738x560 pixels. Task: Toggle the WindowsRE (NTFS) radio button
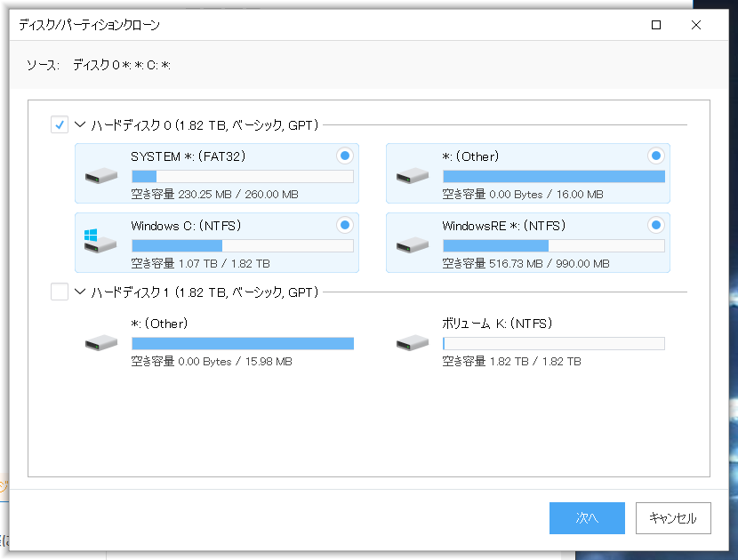point(656,225)
